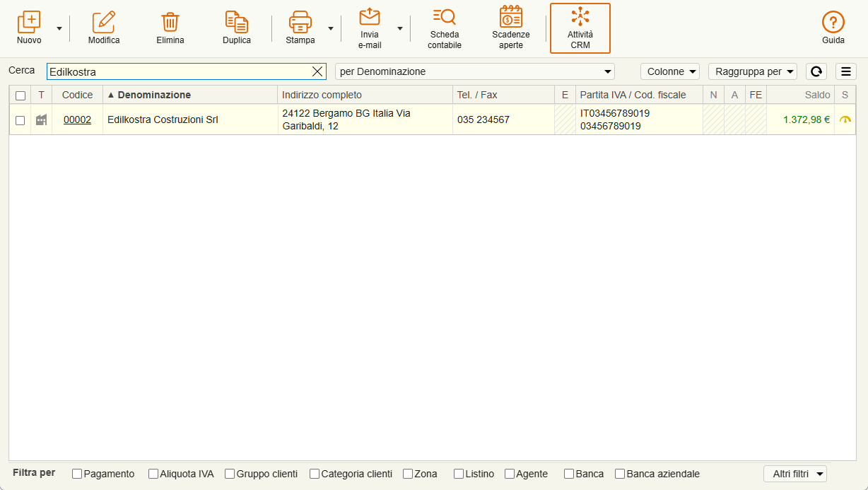Open the hamburger options menu

pyautogui.click(x=846, y=71)
